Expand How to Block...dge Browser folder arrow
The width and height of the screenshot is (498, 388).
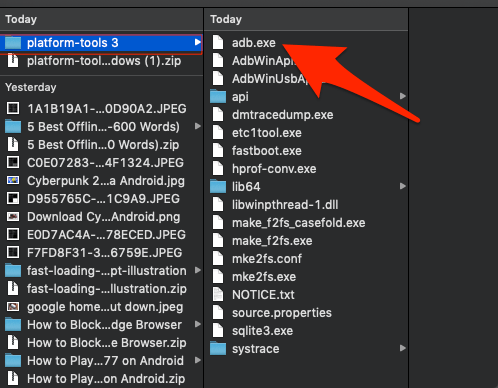pos(198,324)
